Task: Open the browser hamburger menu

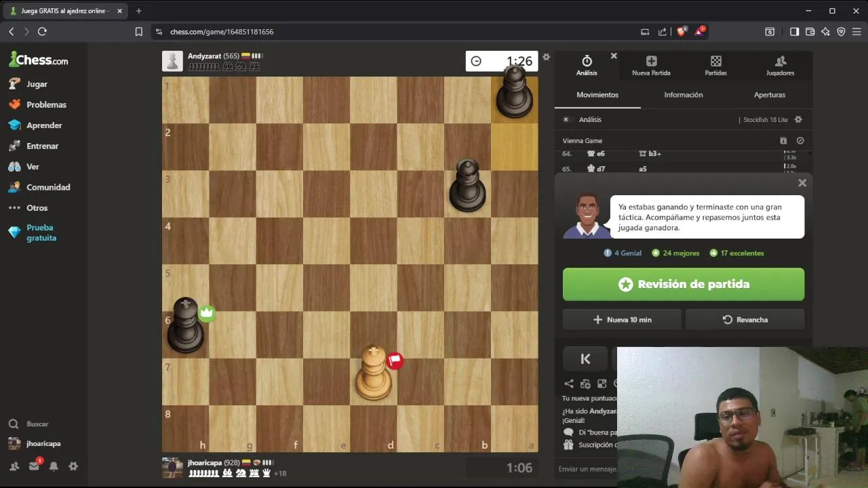Action: point(856,32)
